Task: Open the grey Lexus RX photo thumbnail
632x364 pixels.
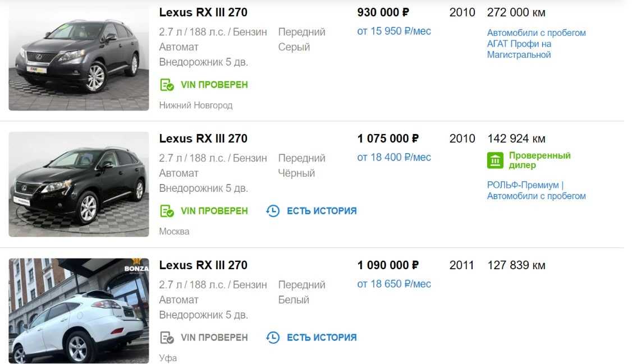Action: (x=79, y=58)
